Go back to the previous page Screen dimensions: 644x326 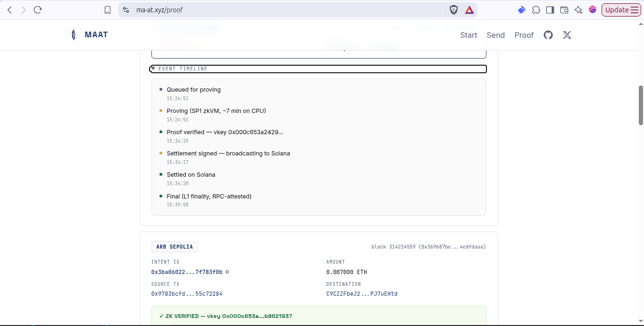tap(9, 10)
